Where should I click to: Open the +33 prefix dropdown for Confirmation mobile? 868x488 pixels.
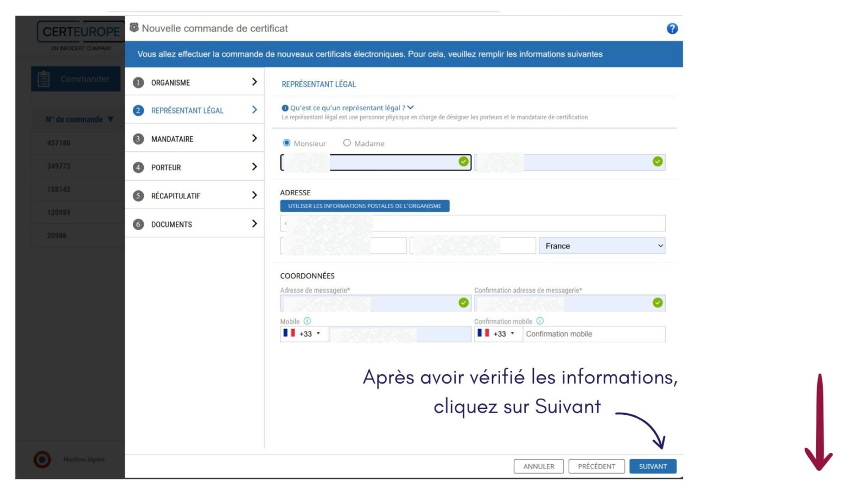click(497, 334)
